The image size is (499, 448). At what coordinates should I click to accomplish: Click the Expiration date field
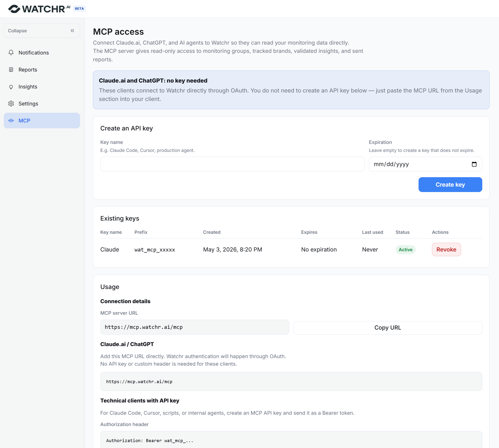[425, 164]
